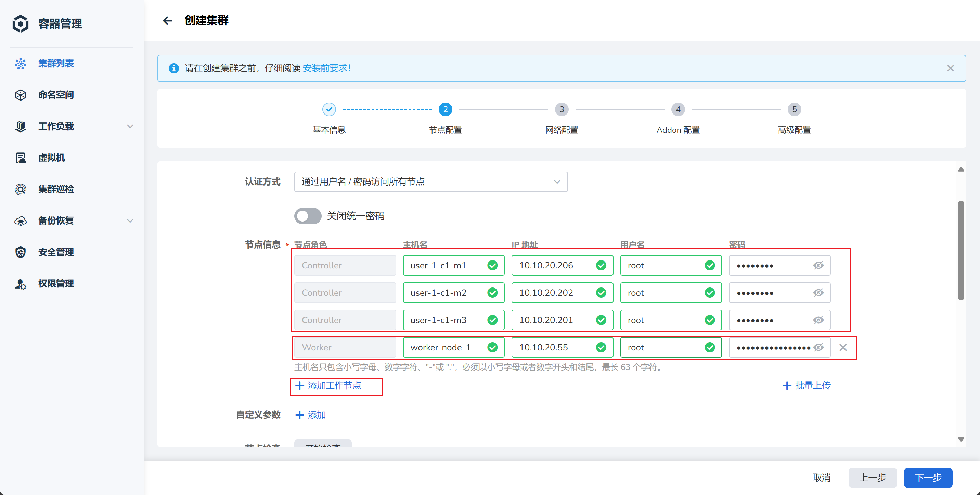980x495 pixels.
Task: Open 虚拟机 in the sidebar
Action: click(x=51, y=158)
